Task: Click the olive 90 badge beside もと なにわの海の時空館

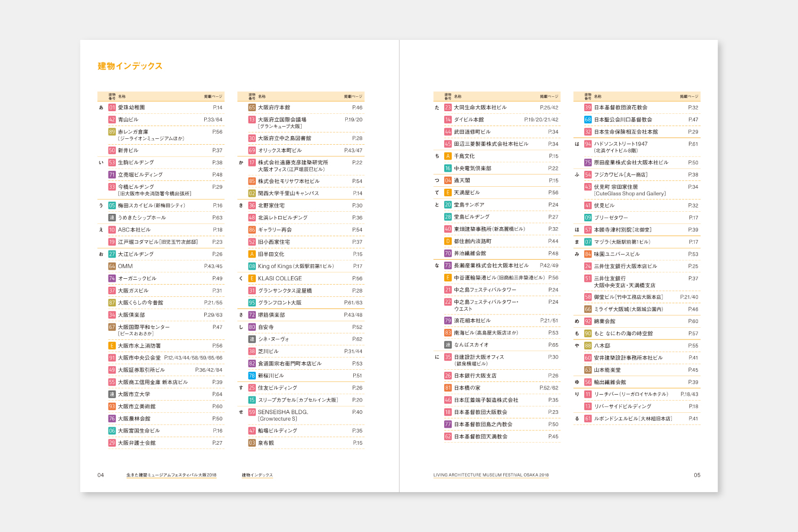Action: pyautogui.click(x=588, y=334)
